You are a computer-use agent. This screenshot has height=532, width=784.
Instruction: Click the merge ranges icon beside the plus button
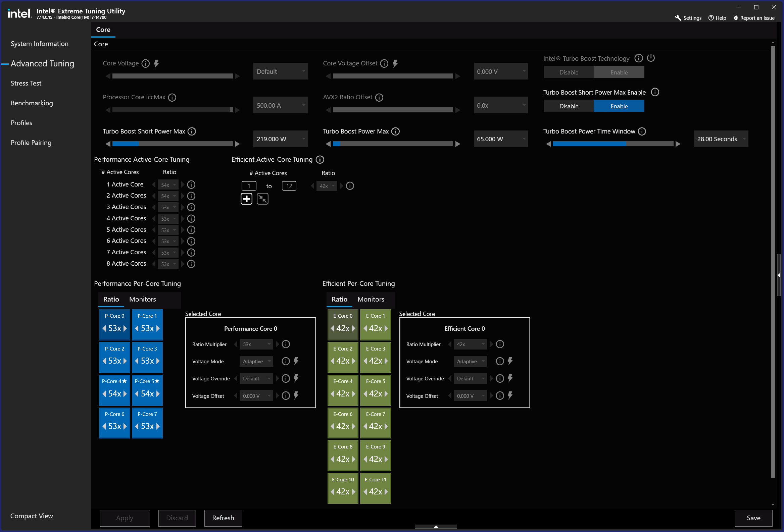262,199
